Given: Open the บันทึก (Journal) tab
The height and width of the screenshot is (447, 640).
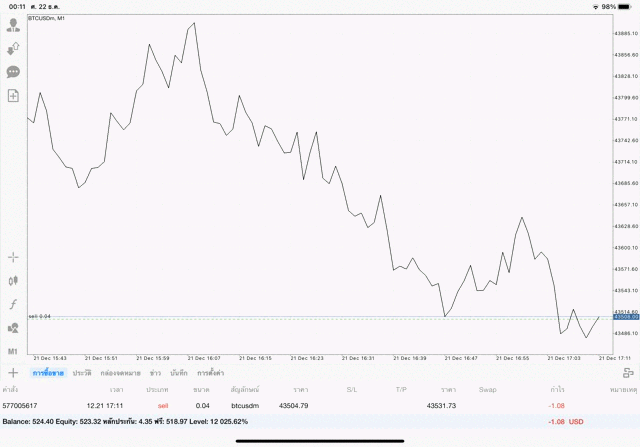Looking at the screenshot, I should tap(179, 372).
